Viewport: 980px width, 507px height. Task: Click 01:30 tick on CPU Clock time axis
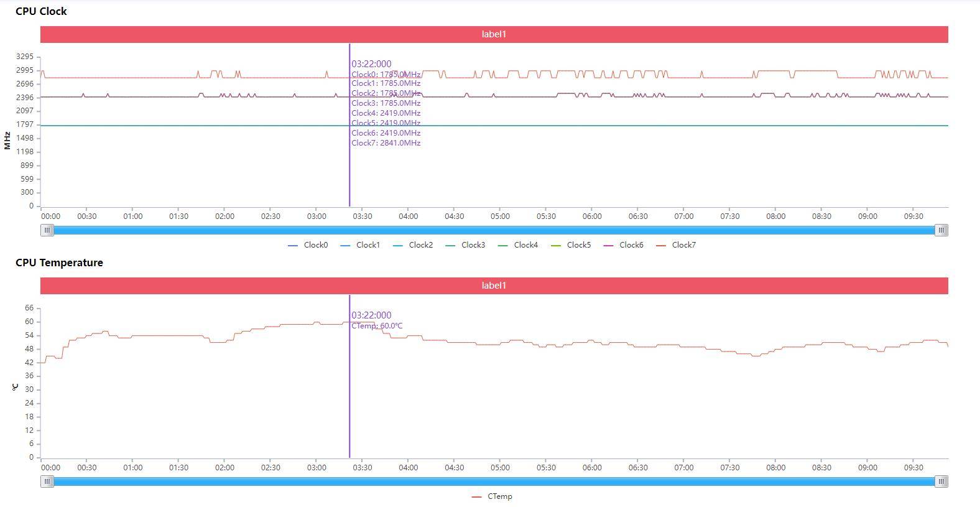(x=178, y=216)
